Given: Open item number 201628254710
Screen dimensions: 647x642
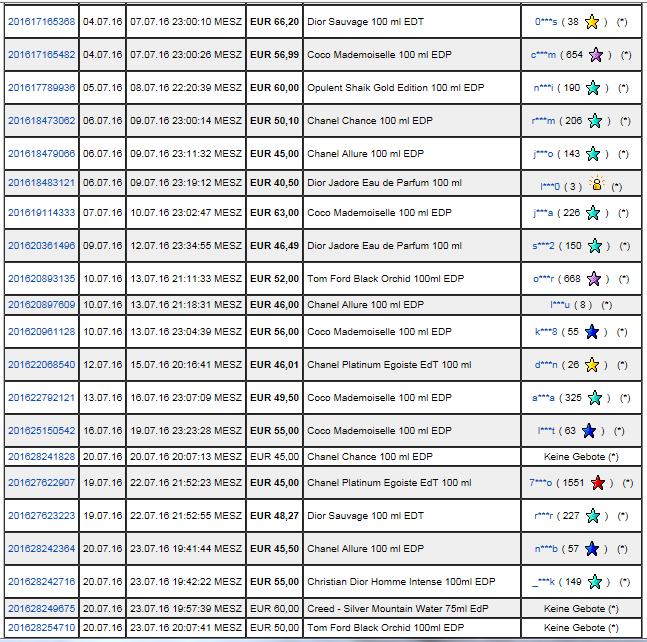Looking at the screenshot, I should click(42, 628).
